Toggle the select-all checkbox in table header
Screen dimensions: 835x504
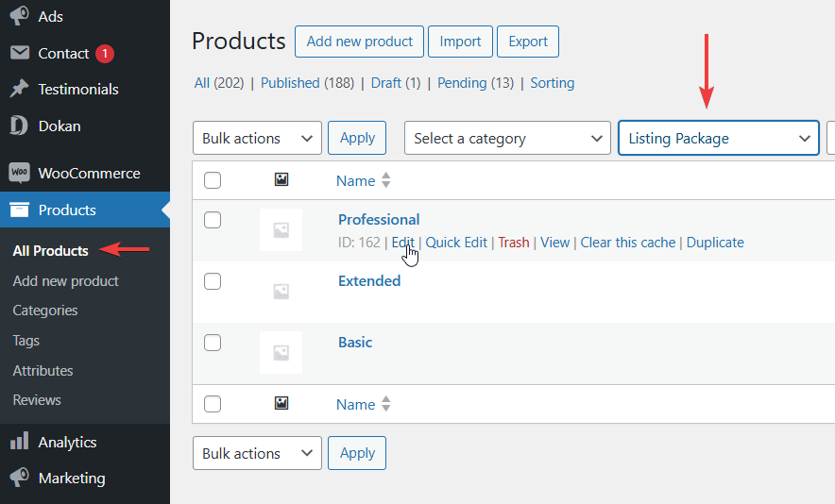(x=213, y=180)
